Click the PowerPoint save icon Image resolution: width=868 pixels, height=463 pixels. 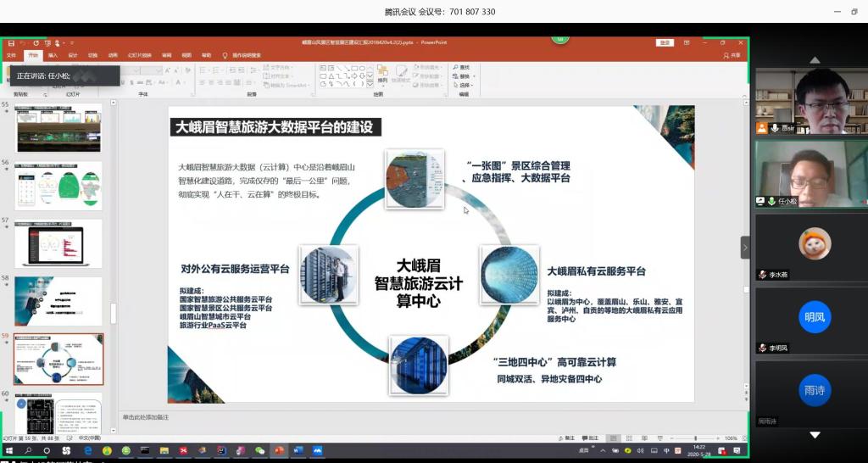tap(12, 42)
